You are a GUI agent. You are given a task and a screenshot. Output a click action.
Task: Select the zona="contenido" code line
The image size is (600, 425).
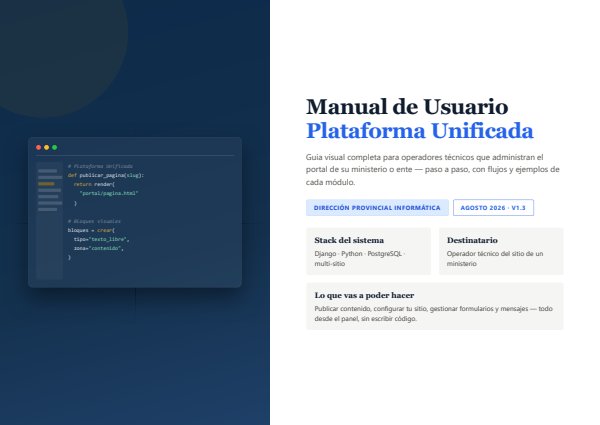coord(99,248)
